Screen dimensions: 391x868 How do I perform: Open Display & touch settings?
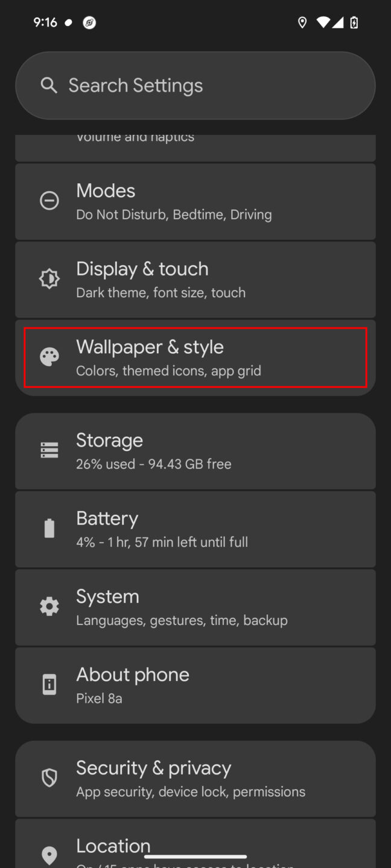[195, 279]
